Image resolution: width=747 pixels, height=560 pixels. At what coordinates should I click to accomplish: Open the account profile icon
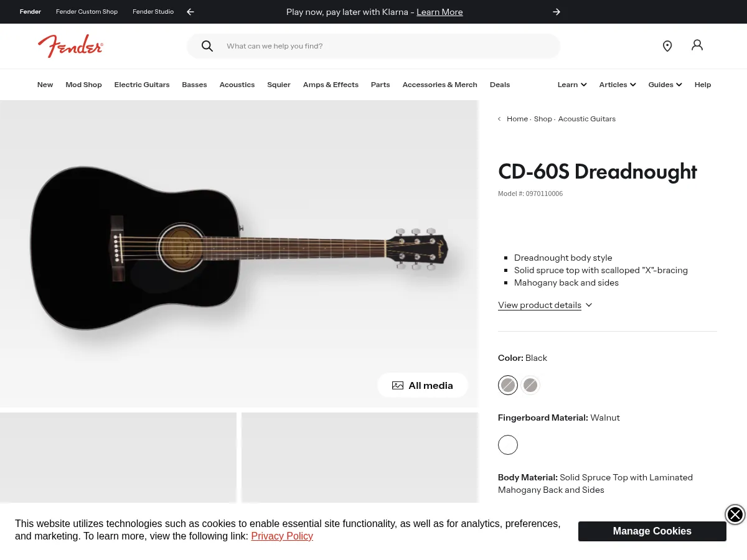tap(697, 45)
